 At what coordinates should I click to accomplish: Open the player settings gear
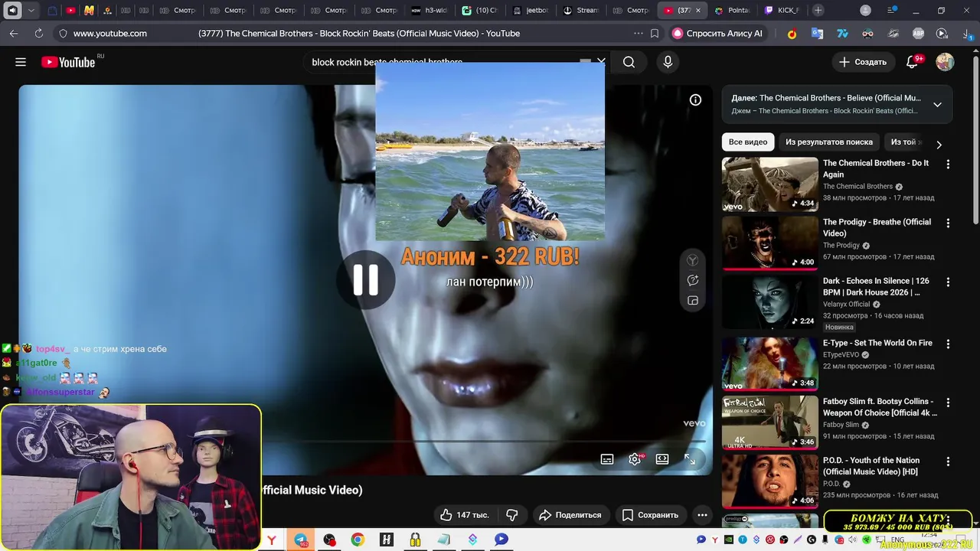click(635, 459)
